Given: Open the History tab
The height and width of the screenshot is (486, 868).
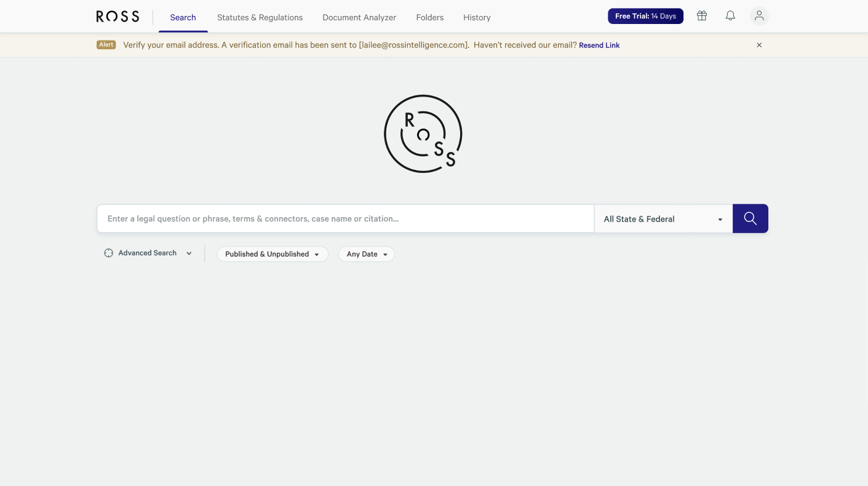Looking at the screenshot, I should click(477, 17).
